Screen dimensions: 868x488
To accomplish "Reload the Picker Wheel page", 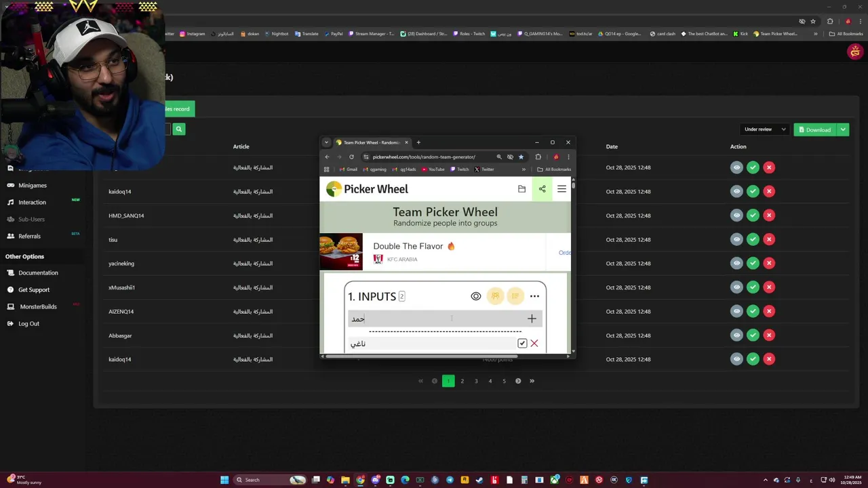I will tap(351, 157).
